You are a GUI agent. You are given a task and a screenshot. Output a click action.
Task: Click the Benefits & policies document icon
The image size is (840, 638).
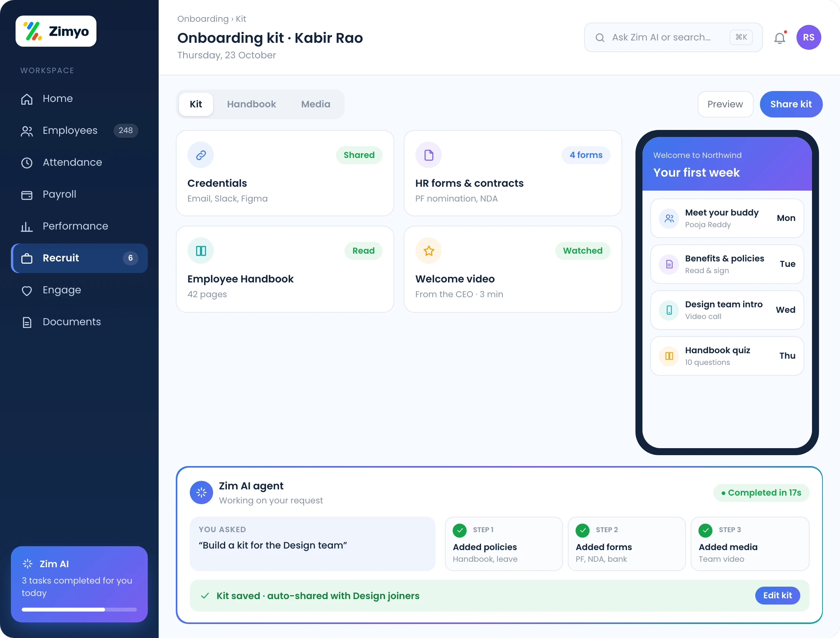[x=669, y=264]
